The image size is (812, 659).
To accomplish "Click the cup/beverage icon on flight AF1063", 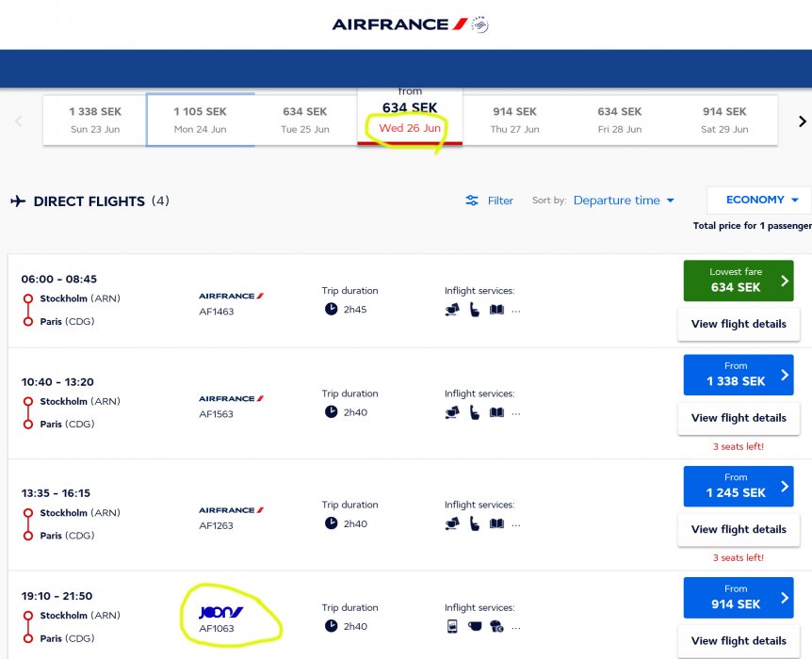I will point(474,626).
